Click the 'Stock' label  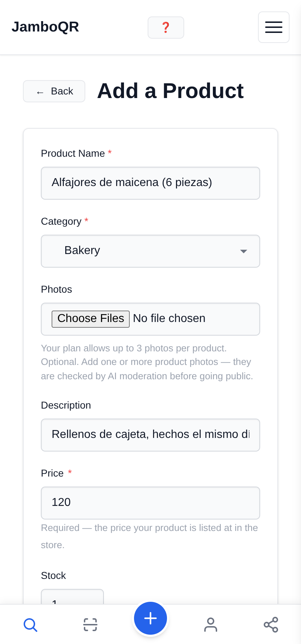click(x=53, y=576)
